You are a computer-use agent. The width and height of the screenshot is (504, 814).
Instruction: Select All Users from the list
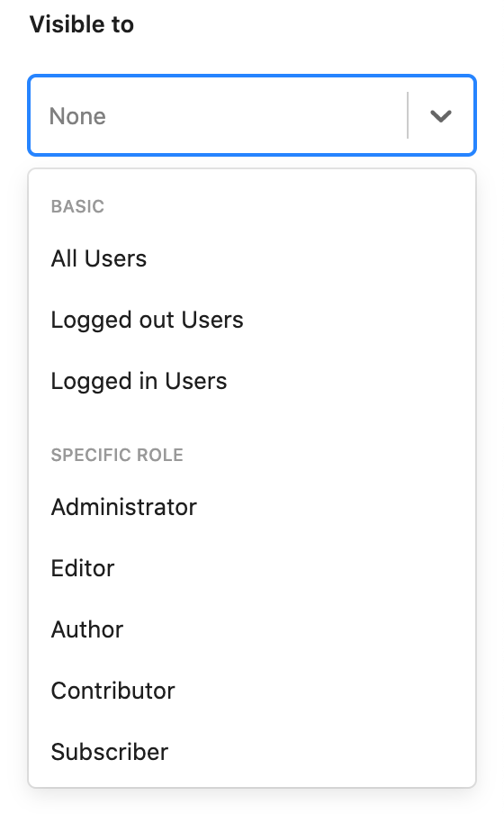pyautogui.click(x=252, y=258)
